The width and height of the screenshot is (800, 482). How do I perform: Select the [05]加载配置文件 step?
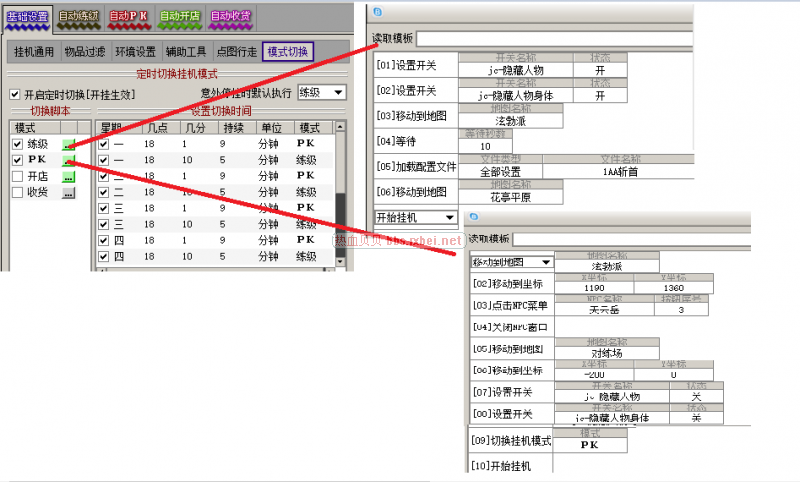(415, 166)
